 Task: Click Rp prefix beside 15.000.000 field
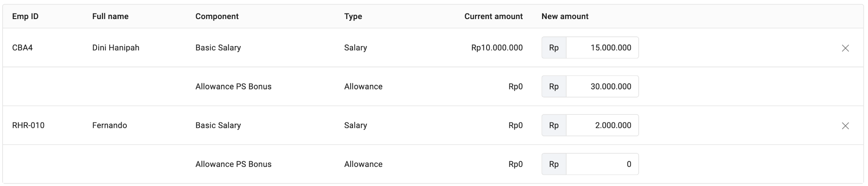554,48
